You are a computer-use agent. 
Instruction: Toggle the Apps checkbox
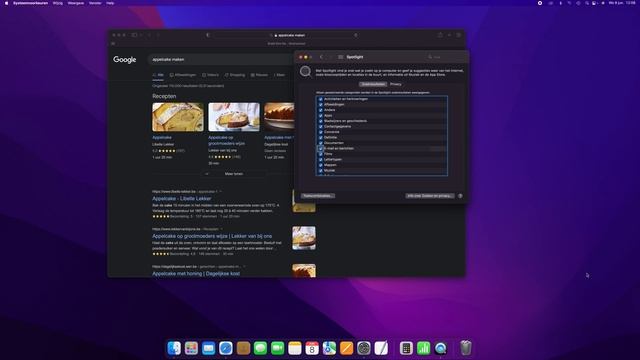pos(320,116)
